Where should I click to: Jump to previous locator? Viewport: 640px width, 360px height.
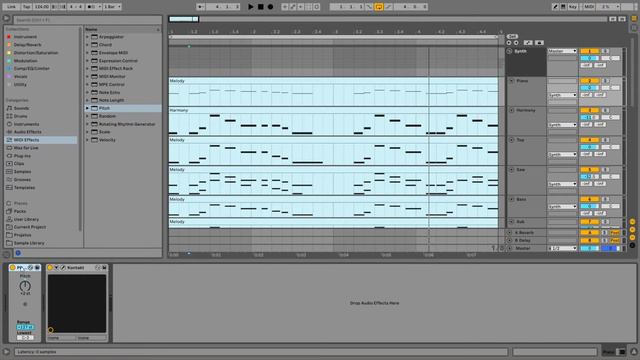tap(509, 42)
